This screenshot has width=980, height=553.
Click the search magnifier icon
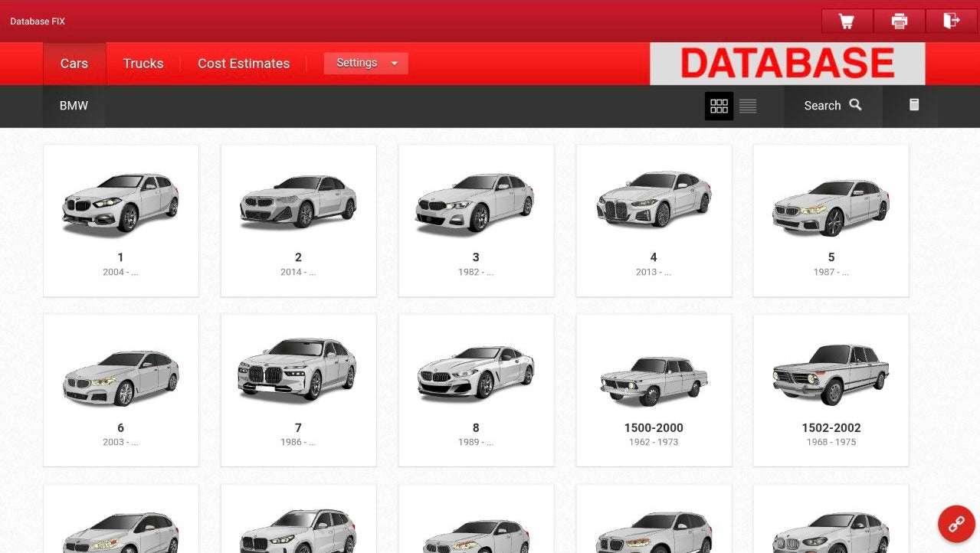coord(856,105)
